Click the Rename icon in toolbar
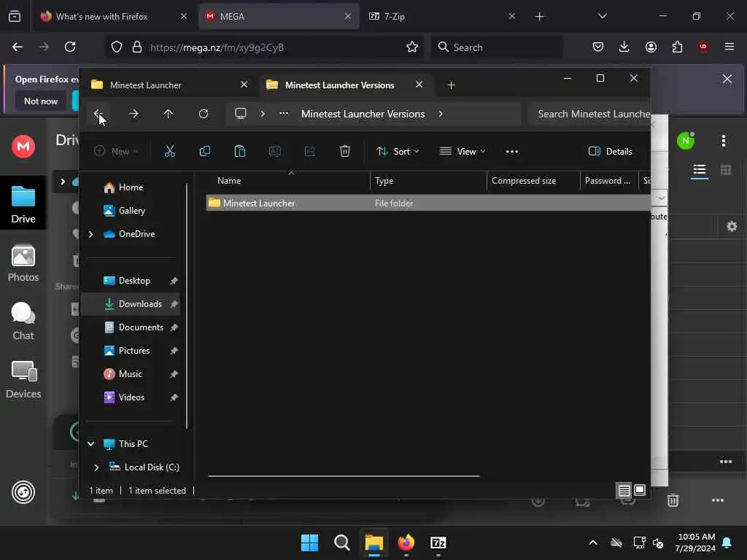The image size is (747, 560). [275, 152]
